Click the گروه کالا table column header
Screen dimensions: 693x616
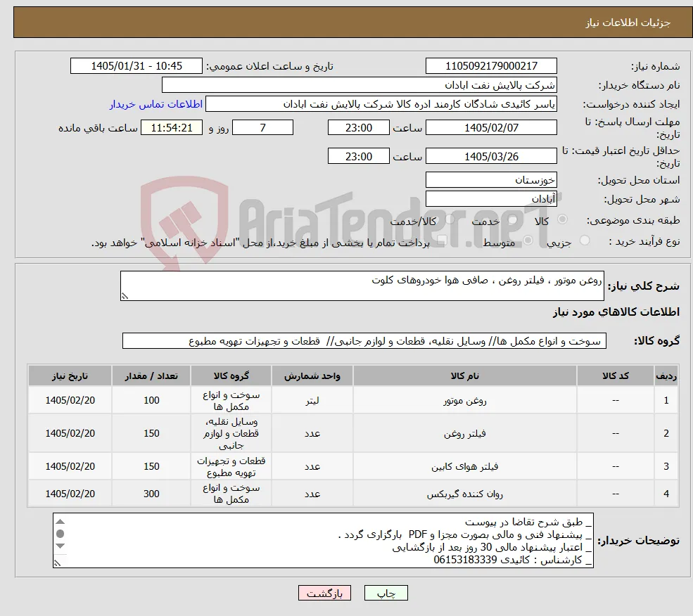[x=231, y=376]
